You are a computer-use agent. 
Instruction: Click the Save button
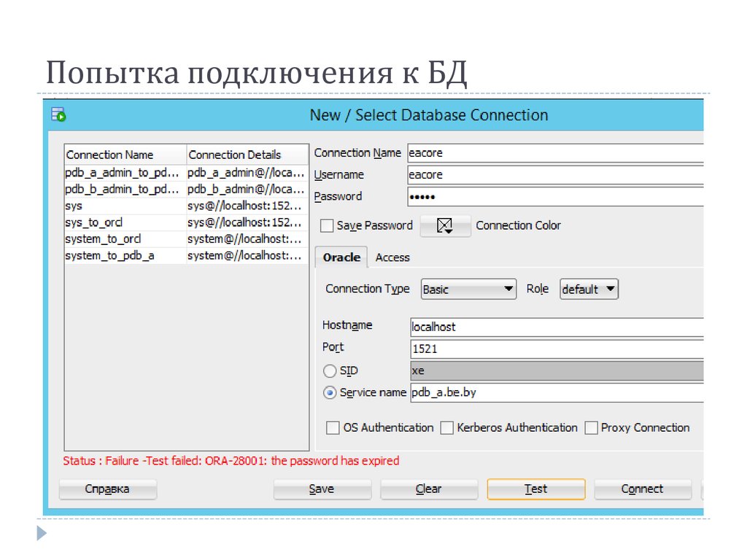(x=322, y=489)
